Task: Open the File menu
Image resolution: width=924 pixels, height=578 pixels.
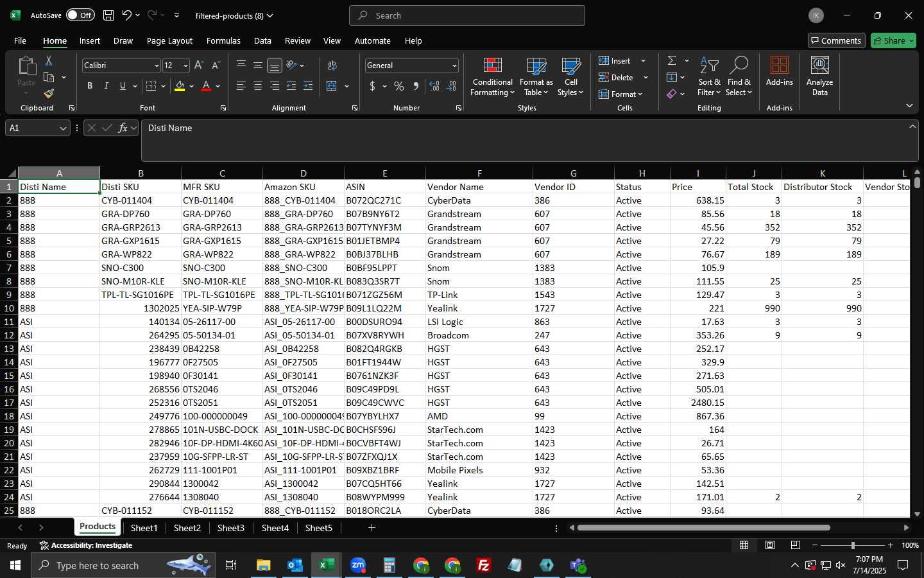Action: 20,40
